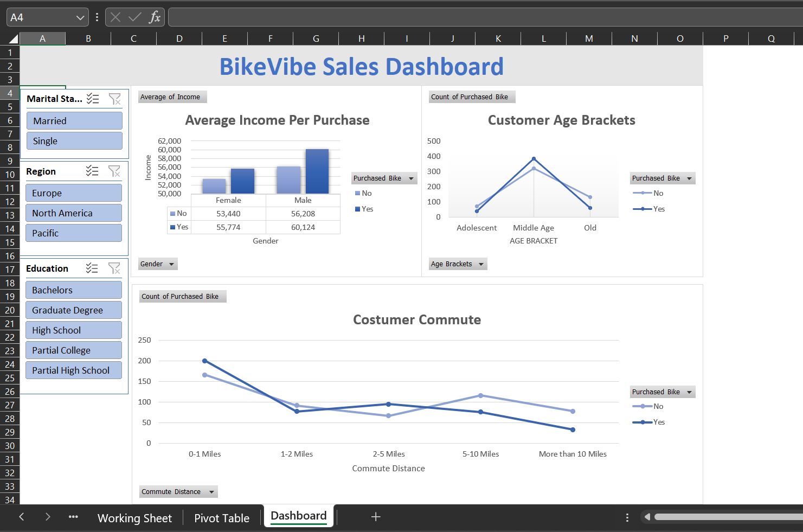Filter by North America region

[74, 213]
